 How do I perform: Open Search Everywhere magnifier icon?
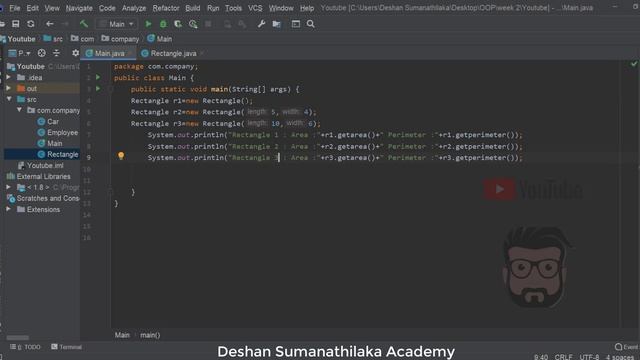(x=311, y=24)
